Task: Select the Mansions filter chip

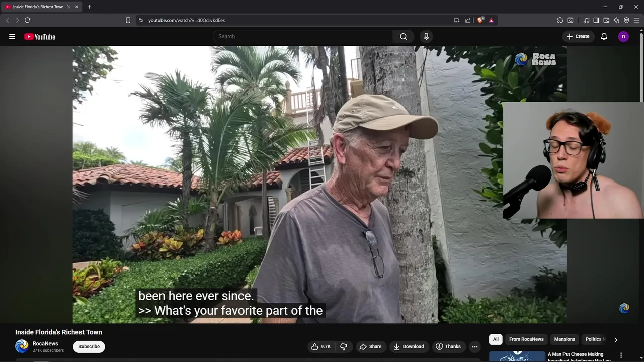Action: click(565, 339)
